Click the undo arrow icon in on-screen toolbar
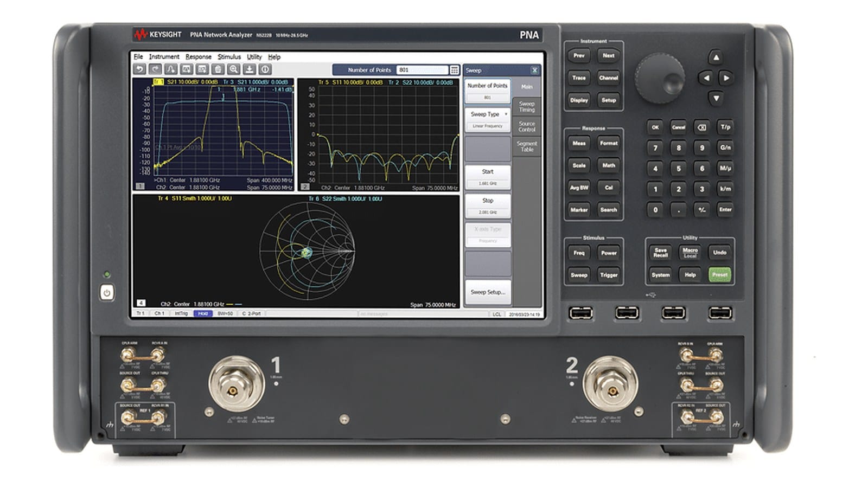868x488 pixels. [x=140, y=69]
